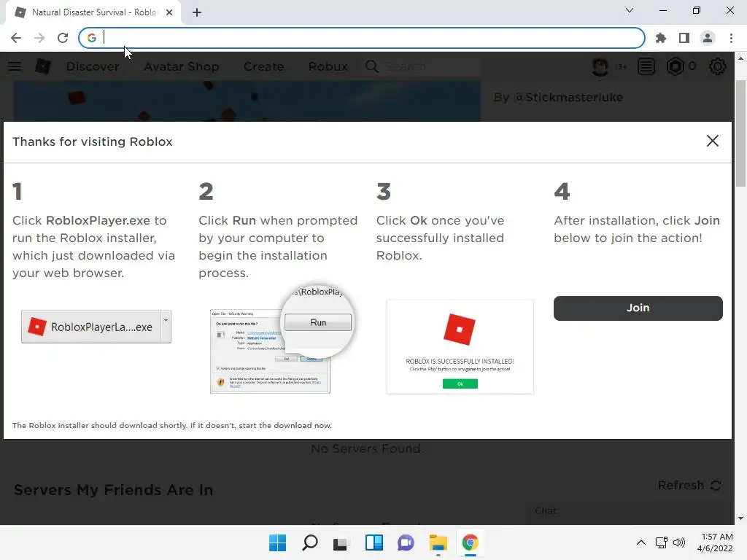The width and height of the screenshot is (747, 560).
Task: Open the Teams Chat taskbar icon
Action: coord(406,542)
